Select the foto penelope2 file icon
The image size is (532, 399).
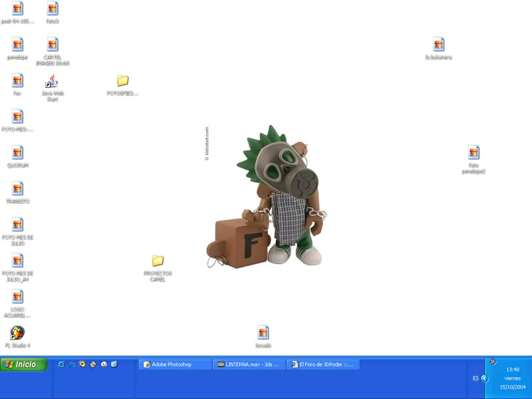click(473, 160)
